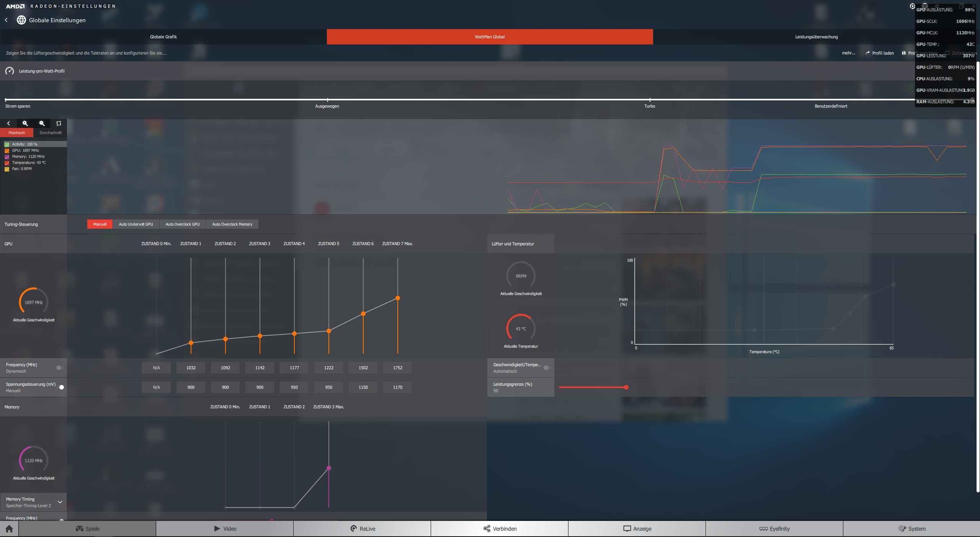Viewport: 980px width, 537px height.
Task: Collapse graph panel with left chevron
Action: (x=8, y=123)
